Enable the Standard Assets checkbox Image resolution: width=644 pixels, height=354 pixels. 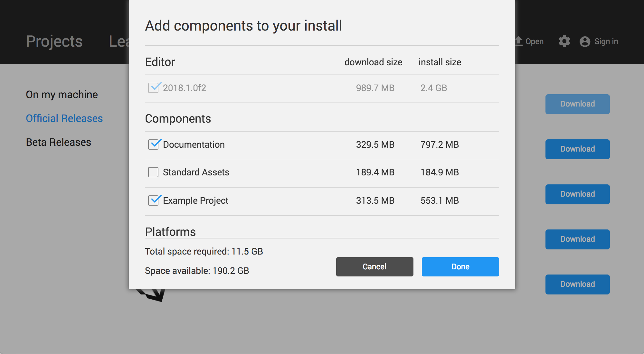154,172
